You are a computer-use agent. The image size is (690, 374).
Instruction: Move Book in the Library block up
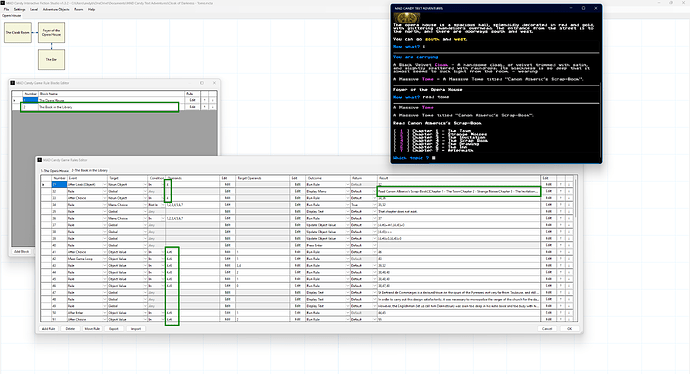205,107
